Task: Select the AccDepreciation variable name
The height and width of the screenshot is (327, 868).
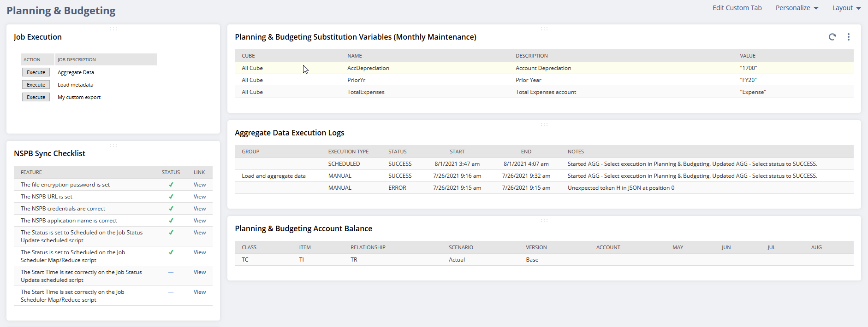Action: [x=368, y=68]
